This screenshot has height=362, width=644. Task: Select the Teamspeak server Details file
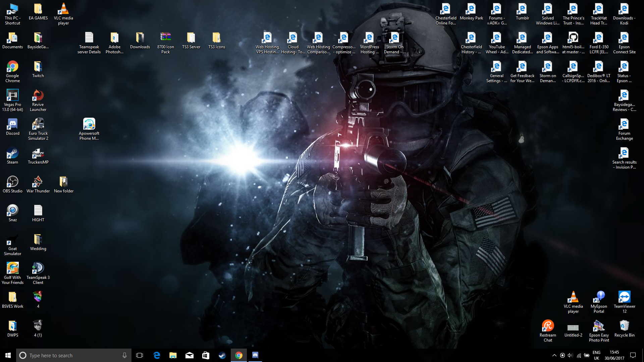tap(89, 43)
